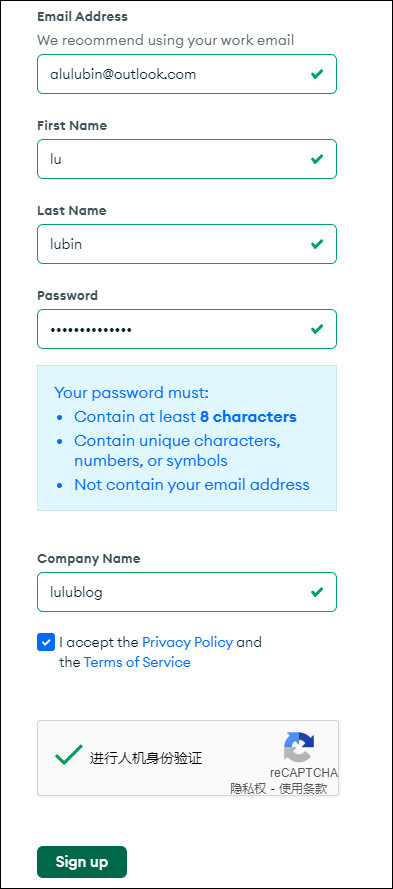The image size is (393, 889).
Task: Click the reCAPTCHA logo icon
Action: (x=299, y=747)
